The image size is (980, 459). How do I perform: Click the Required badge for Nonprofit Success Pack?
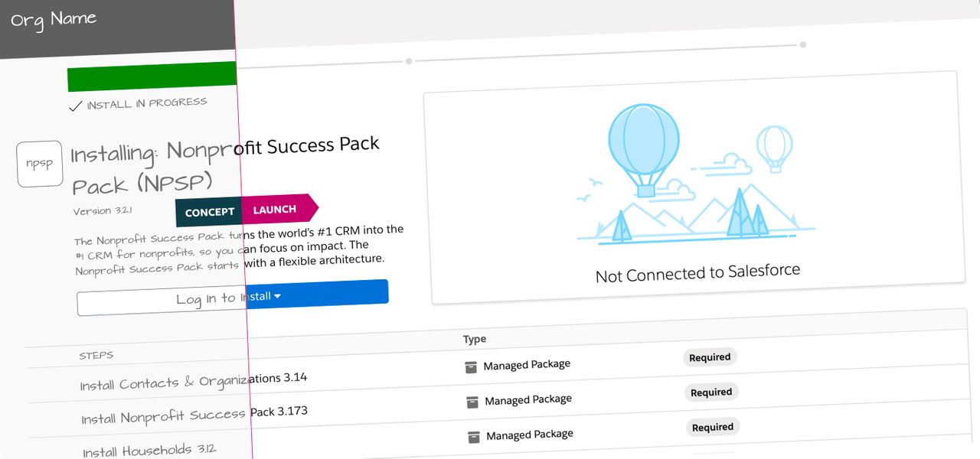[x=711, y=392]
